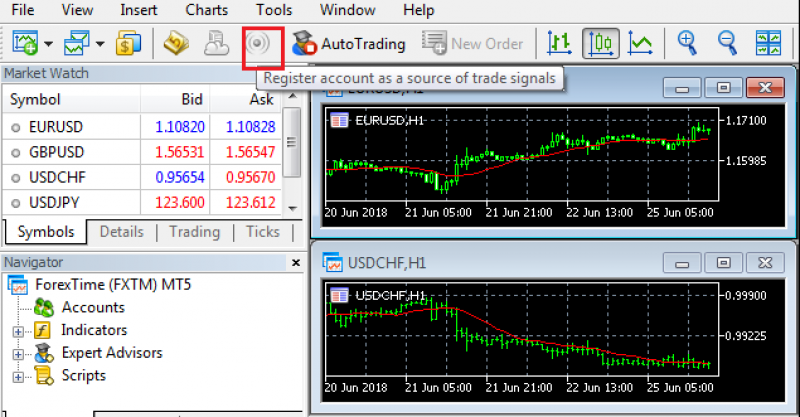The image size is (800, 417).
Task: Click the Market Watch scrollbar thumb
Action: [x=291, y=142]
